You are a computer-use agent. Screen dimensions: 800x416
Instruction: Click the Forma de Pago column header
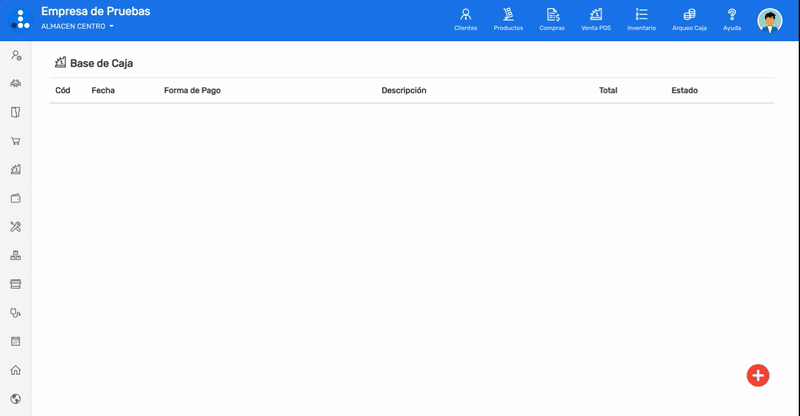pos(192,90)
